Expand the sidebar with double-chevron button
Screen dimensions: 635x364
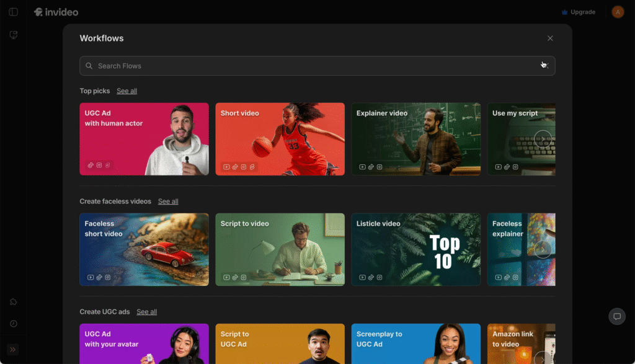coord(13,350)
